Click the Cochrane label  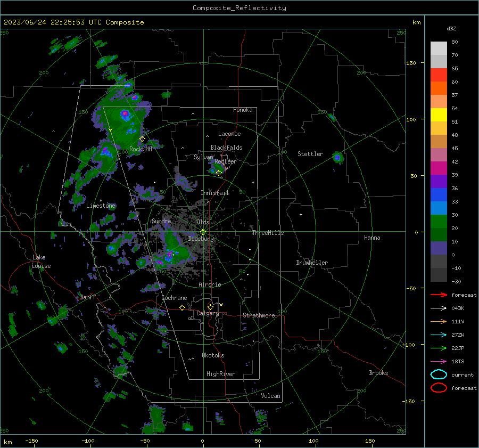coord(174,298)
